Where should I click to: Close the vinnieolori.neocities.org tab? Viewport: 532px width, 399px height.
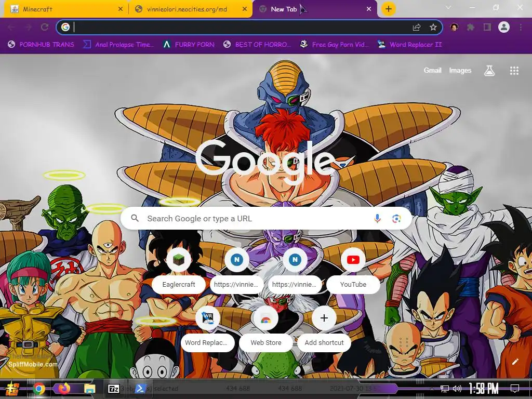245,9
